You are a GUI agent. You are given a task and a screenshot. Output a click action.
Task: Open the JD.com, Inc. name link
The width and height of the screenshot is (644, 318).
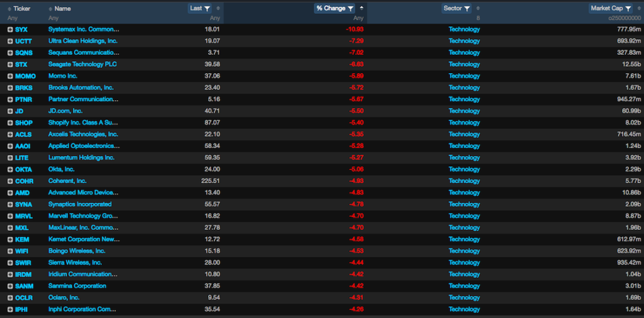tap(65, 111)
